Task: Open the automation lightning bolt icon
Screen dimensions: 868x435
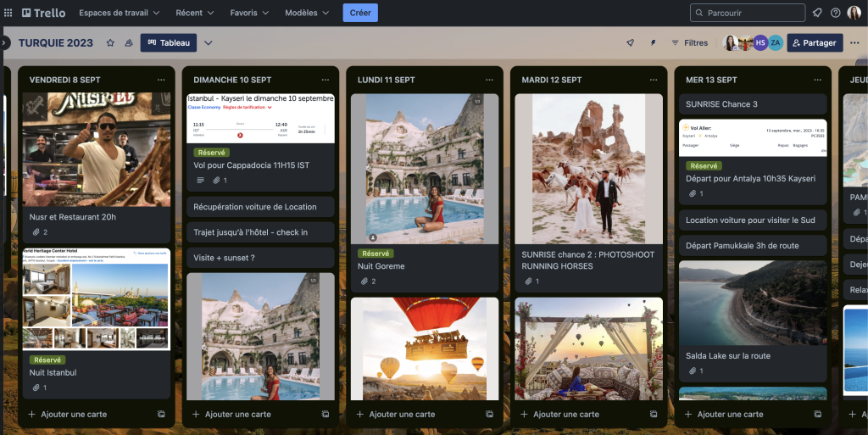Action: [x=653, y=43]
